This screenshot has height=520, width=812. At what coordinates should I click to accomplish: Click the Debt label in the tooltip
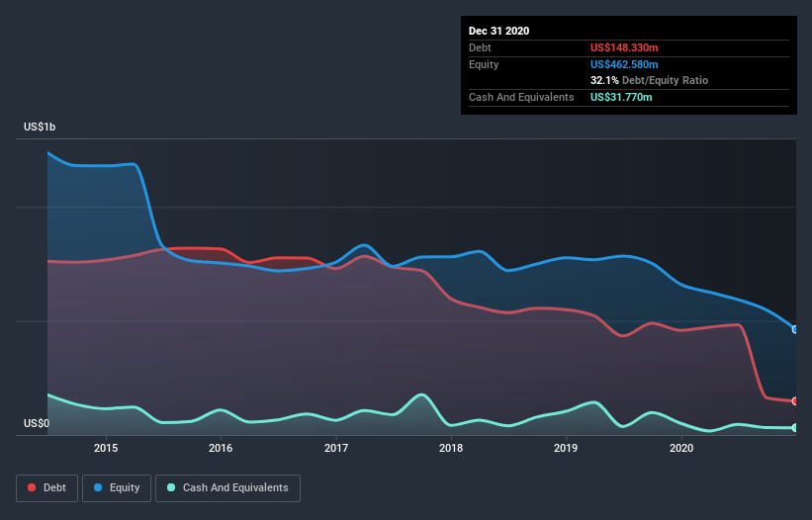480,47
